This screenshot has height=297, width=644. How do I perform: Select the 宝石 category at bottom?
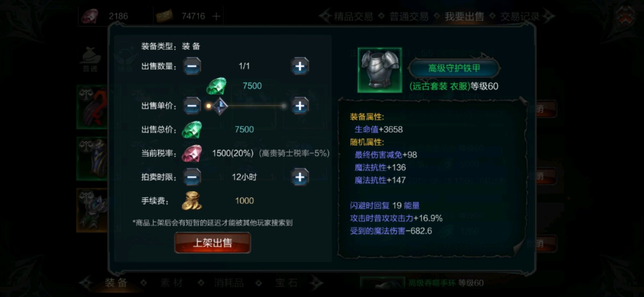(x=286, y=283)
